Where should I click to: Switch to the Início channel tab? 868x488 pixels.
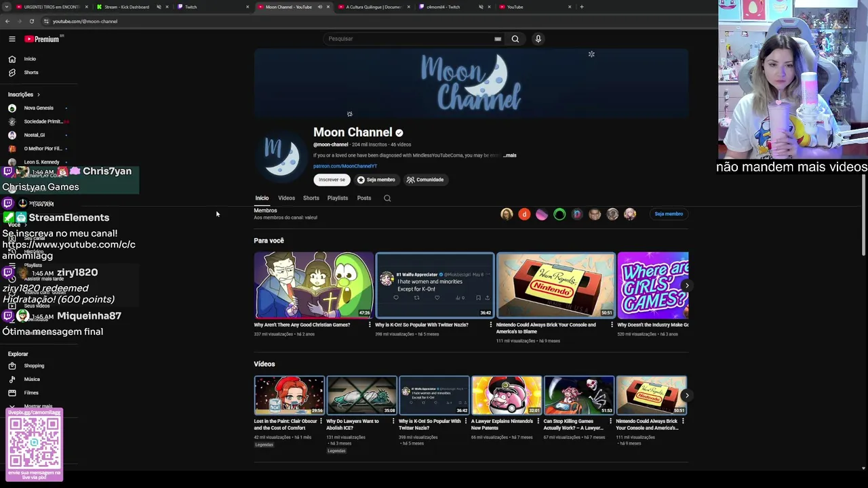[262, 198]
